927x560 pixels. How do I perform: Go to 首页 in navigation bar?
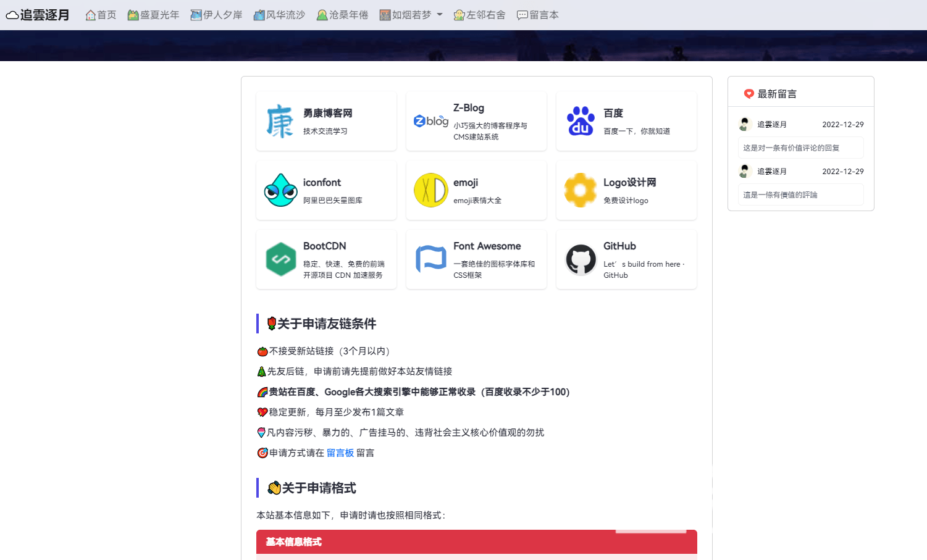101,15
